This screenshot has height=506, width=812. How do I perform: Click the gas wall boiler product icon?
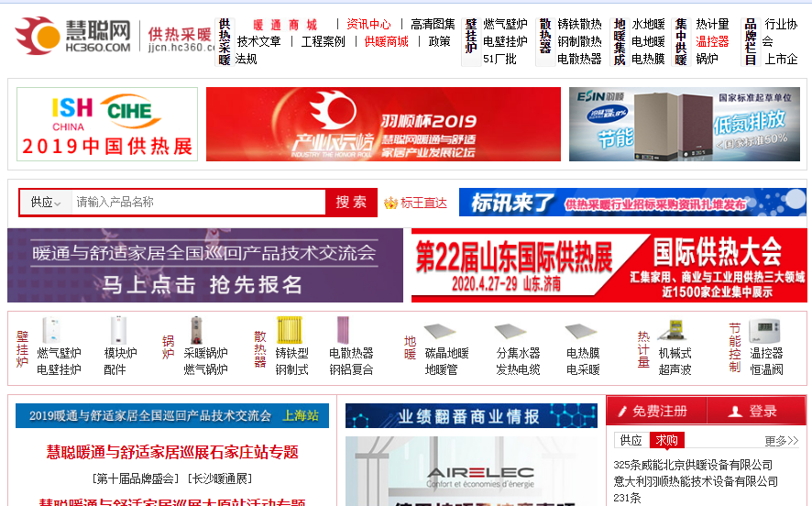click(x=52, y=330)
